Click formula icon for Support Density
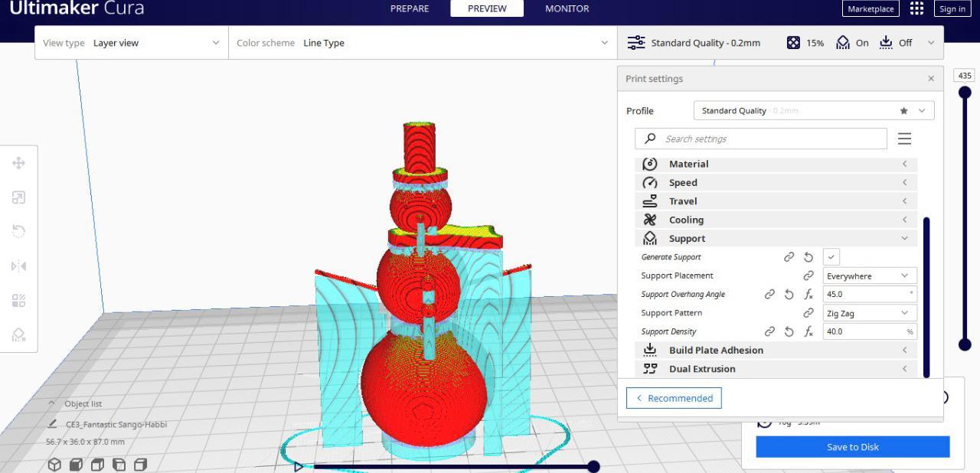This screenshot has height=473, width=980. point(808,331)
